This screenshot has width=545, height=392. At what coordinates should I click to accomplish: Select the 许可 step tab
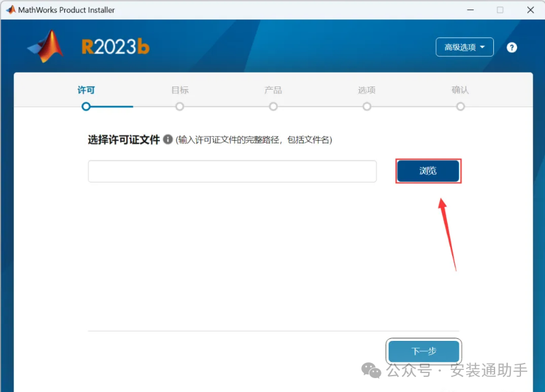coord(86,90)
